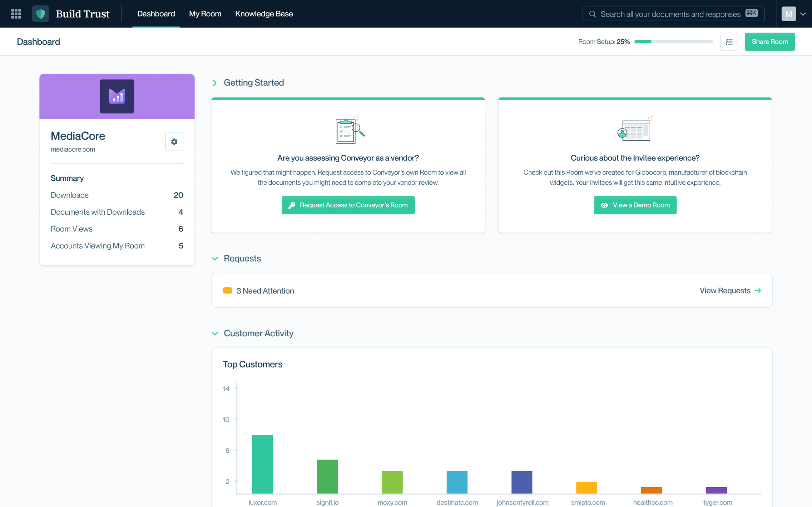Viewport: 812px width, 507px height.
Task: Open the Knowledge Base tab
Action: pos(264,14)
